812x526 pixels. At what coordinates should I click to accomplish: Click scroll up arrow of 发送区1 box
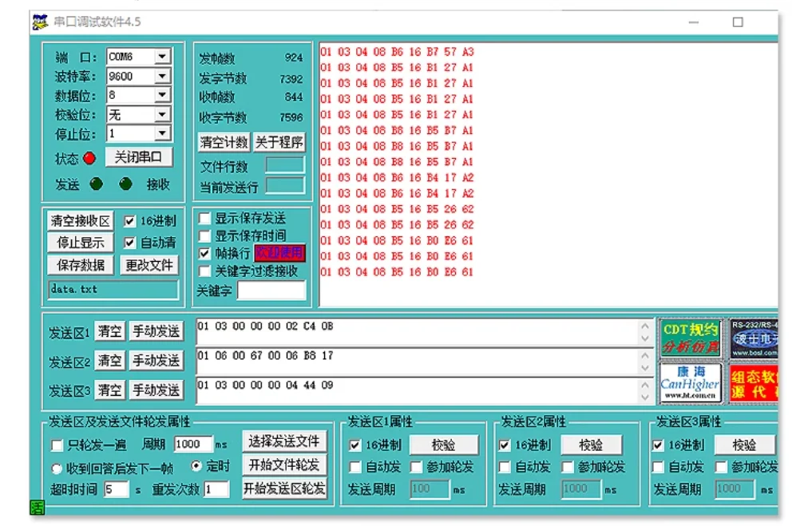tap(645, 326)
